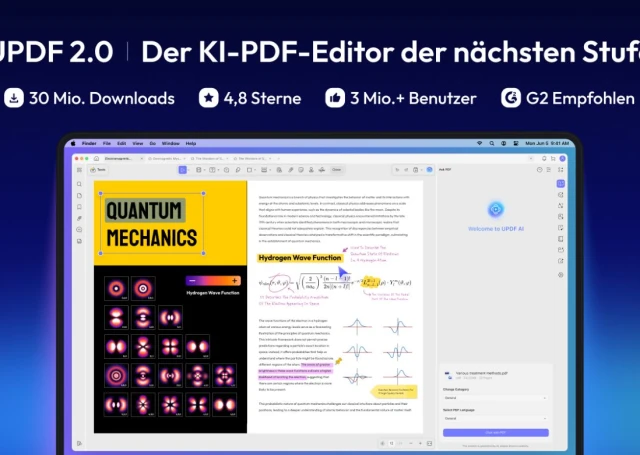Close the Electromagnetic document tab
The height and width of the screenshot is (455, 640).
click(x=142, y=158)
